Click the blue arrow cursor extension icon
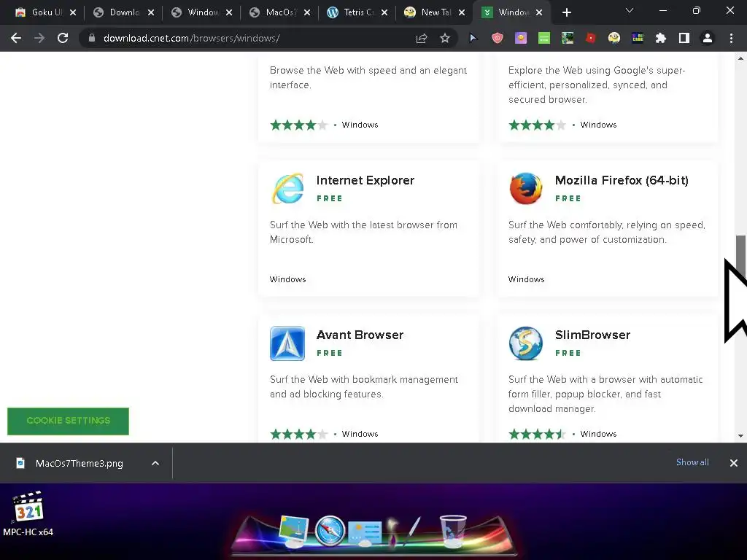 tap(473, 38)
